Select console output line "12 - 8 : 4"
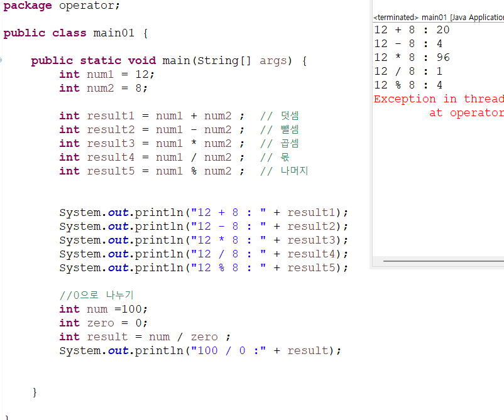This screenshot has width=504, height=420. click(408, 44)
